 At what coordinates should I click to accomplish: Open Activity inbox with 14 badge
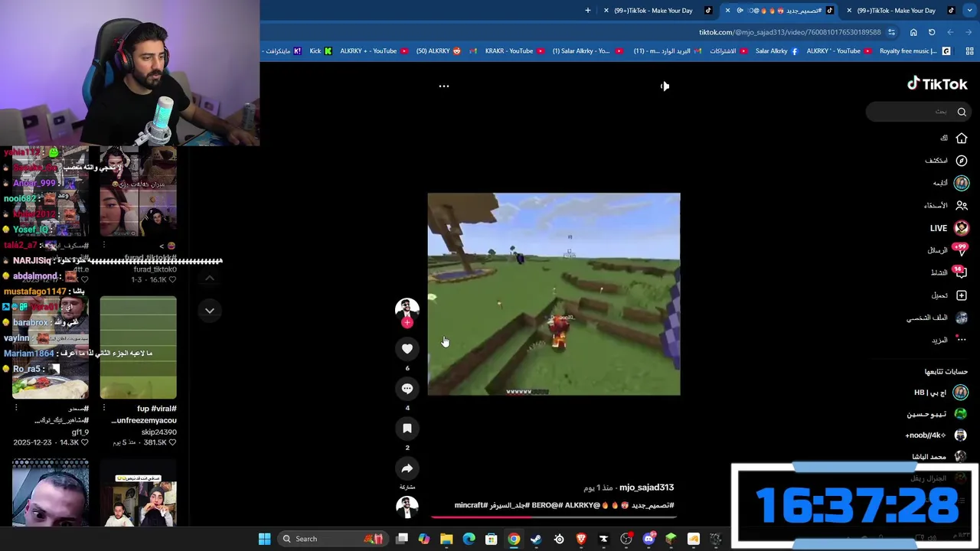point(949,272)
